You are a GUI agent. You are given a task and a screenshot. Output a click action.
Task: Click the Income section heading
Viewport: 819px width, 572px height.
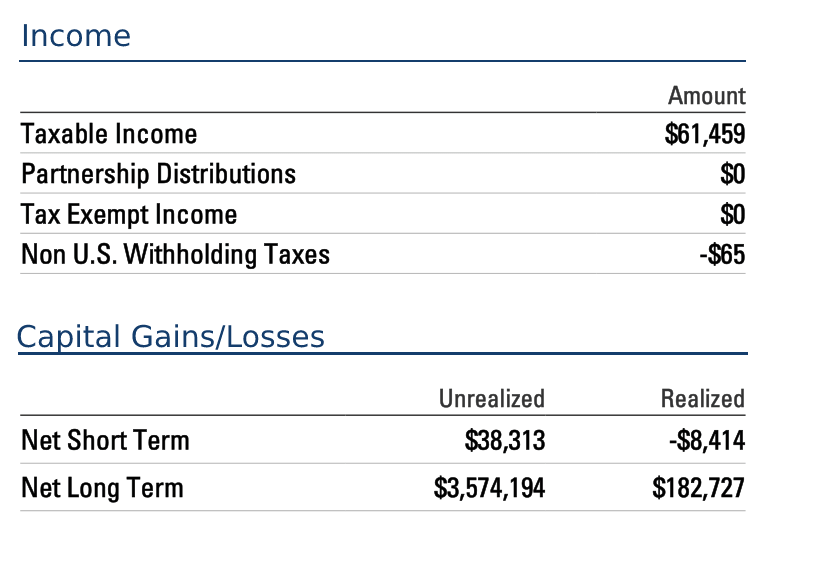(x=76, y=36)
